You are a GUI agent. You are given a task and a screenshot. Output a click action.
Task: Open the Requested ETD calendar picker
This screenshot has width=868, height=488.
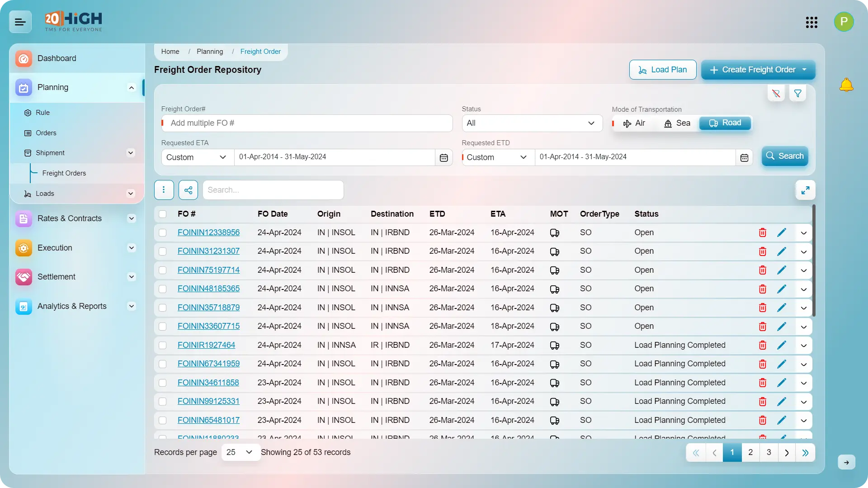[x=744, y=157]
